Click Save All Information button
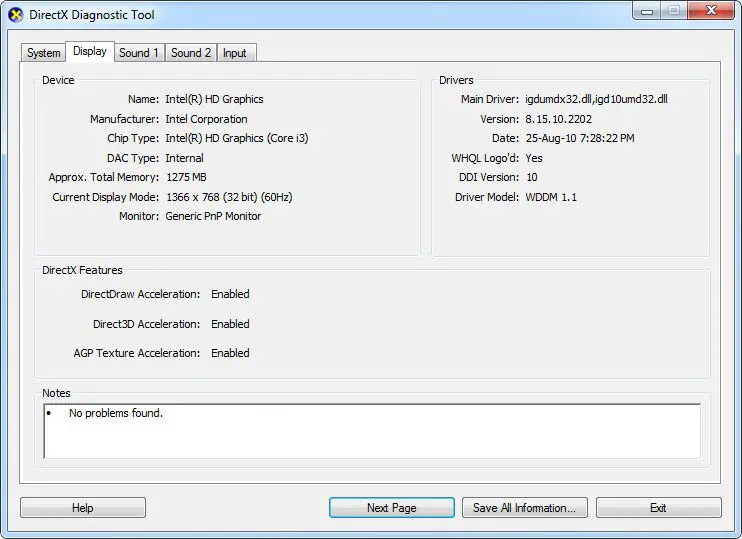Viewport: 742px width, 539px height. click(525, 508)
